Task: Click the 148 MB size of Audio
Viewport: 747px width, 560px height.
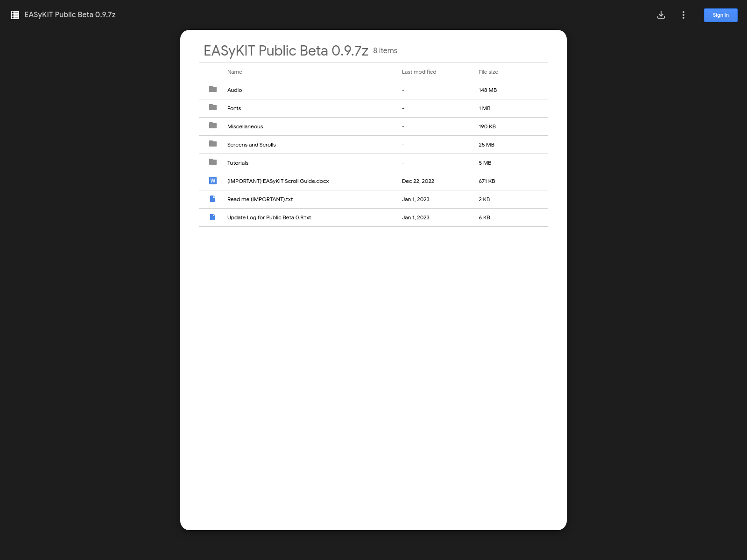Action: [487, 90]
